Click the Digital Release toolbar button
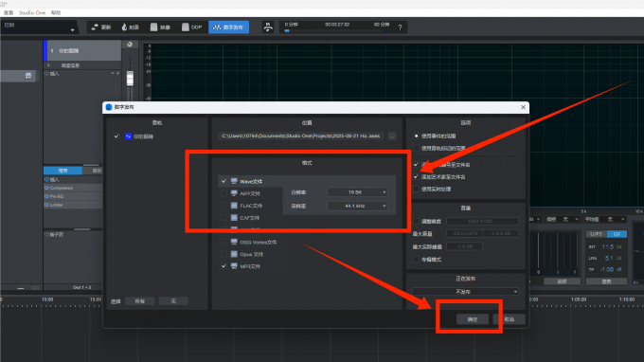Screen dimensions: 644x362 pos(228,27)
